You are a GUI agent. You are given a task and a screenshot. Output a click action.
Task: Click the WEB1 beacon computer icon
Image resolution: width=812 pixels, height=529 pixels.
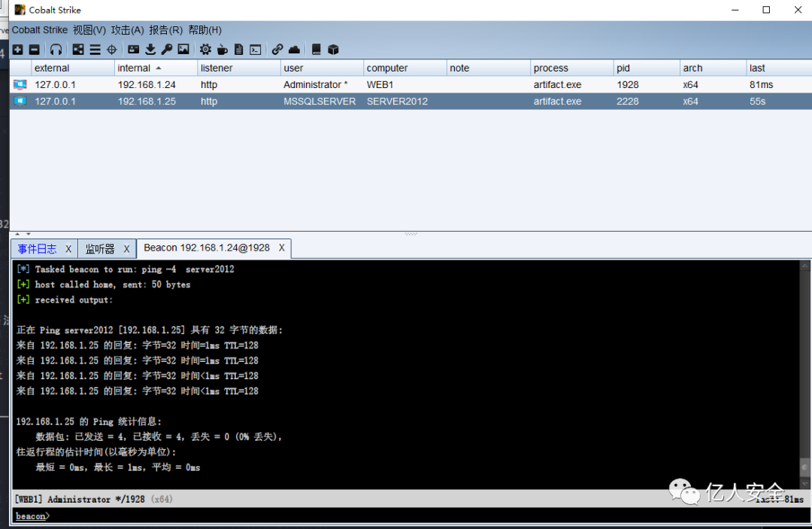pos(20,84)
